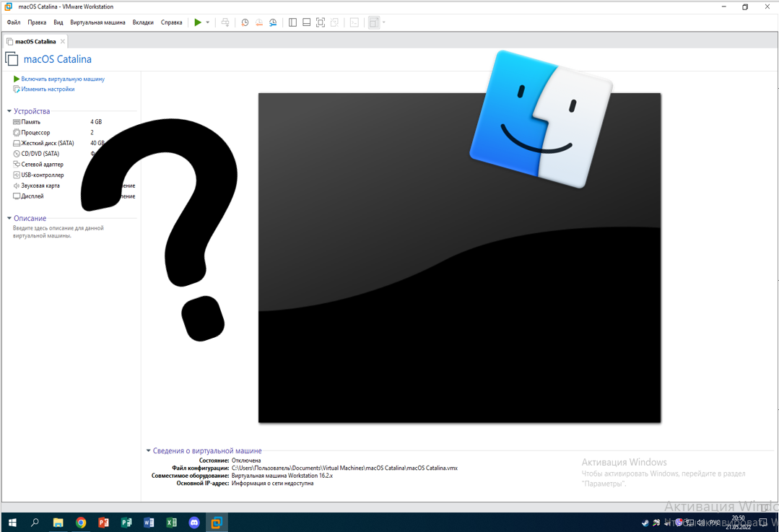Open the stretch display dropdown arrow
Viewport: 779px width, 532px height.
(x=383, y=22)
